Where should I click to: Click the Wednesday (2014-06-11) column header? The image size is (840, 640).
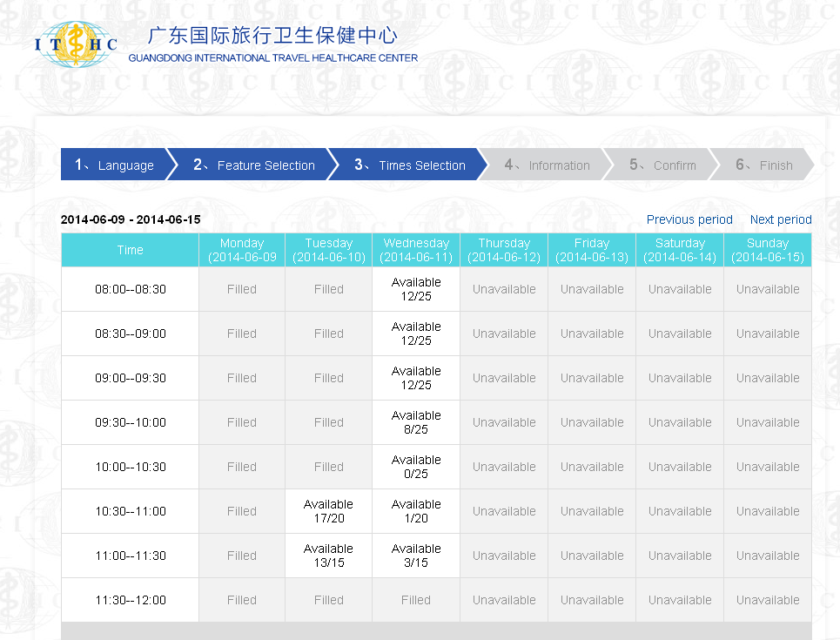[416, 250]
